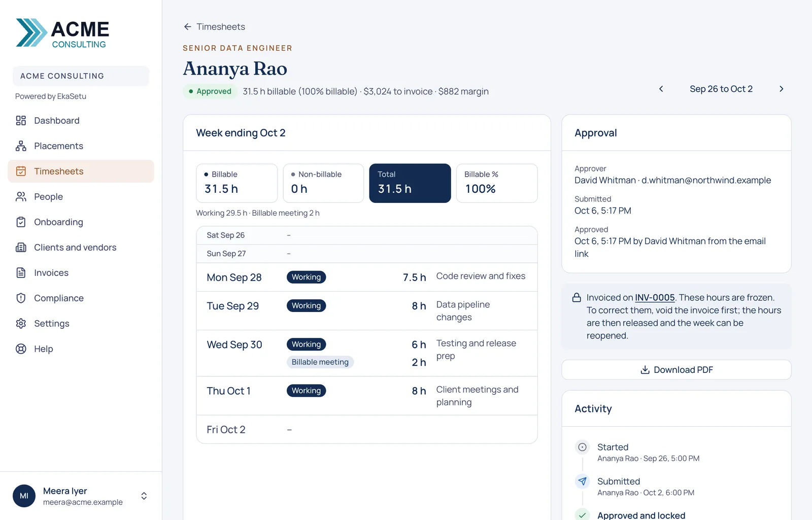Click the ACME Consulting logo
812x520 pixels.
62,33
